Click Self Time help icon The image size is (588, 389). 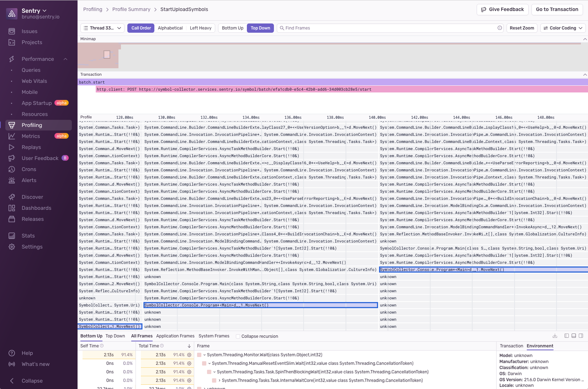pyautogui.click(x=102, y=346)
